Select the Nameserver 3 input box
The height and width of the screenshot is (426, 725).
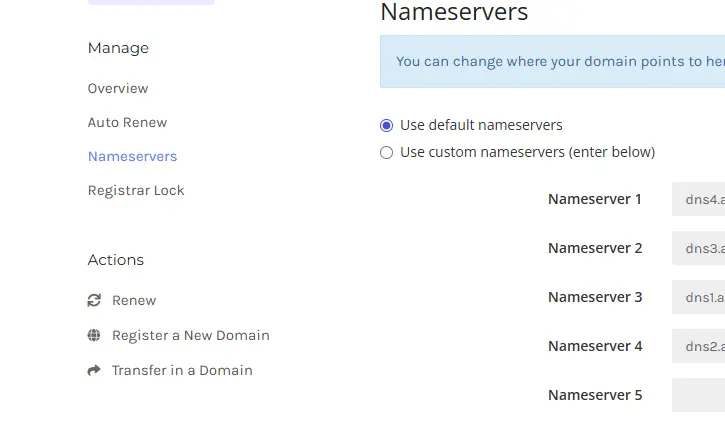click(x=698, y=297)
